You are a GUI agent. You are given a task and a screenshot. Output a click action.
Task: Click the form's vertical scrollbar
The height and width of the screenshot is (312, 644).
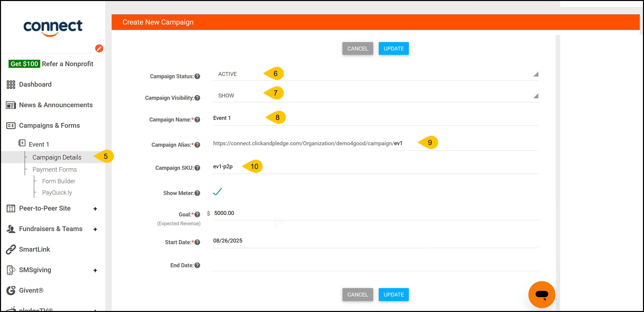[x=558, y=173]
